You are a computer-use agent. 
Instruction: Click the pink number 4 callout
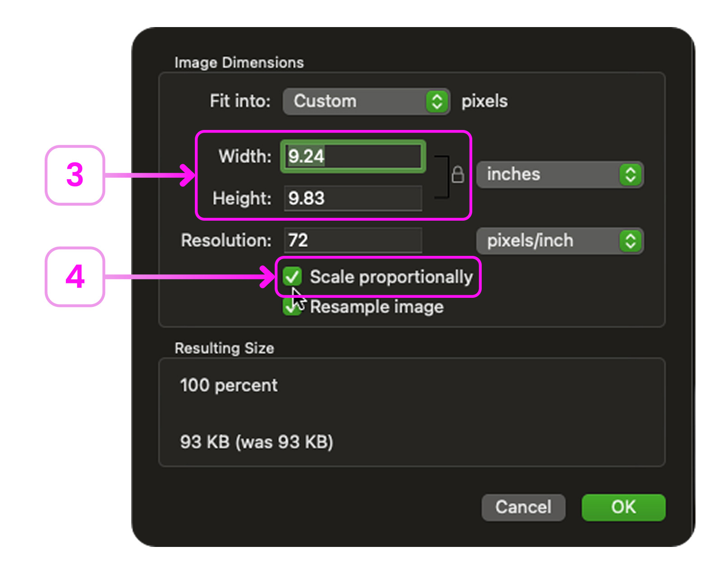click(75, 277)
